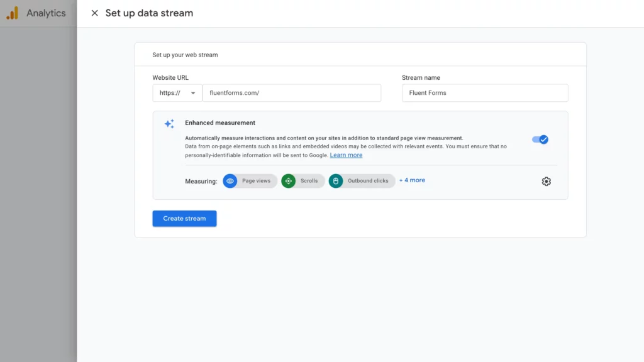Toggle Enhanced measurement switch off
This screenshot has width=644, height=362.
coord(540,140)
